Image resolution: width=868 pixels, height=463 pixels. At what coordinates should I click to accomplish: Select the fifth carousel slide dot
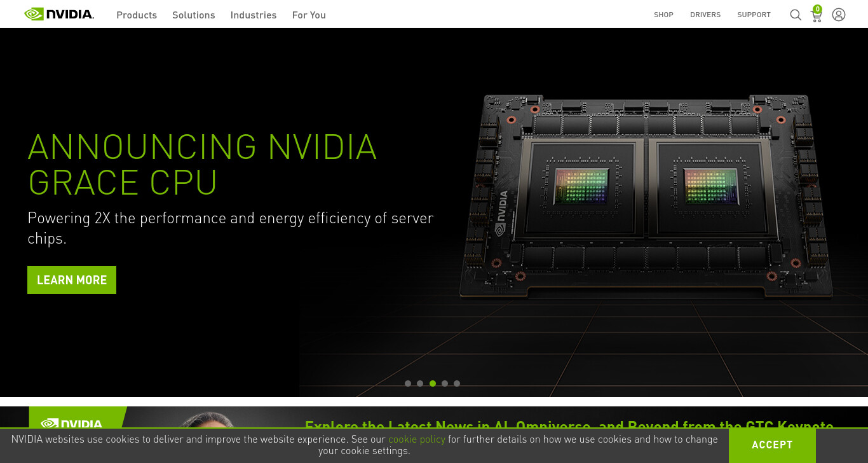pyautogui.click(x=457, y=384)
